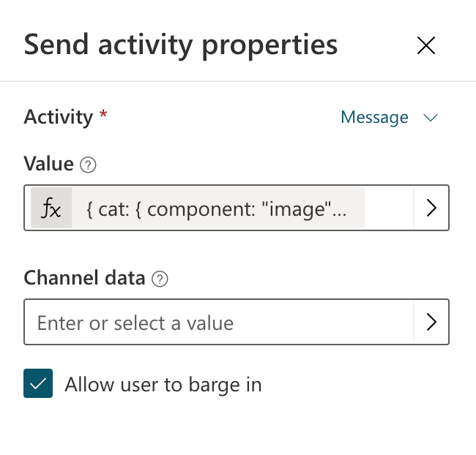Select the cat component formula chip
Image resolution: width=476 pixels, height=455 pixels.
tap(197, 208)
